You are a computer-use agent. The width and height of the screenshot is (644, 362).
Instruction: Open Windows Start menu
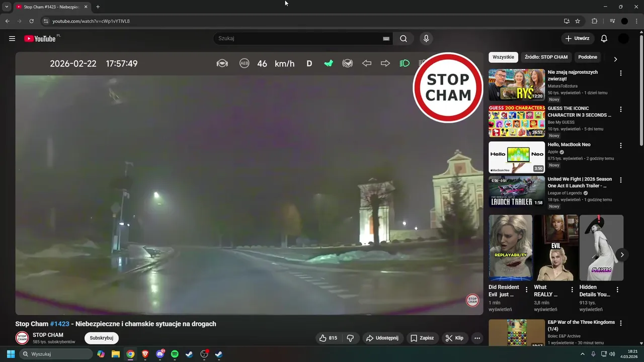tap(11, 354)
